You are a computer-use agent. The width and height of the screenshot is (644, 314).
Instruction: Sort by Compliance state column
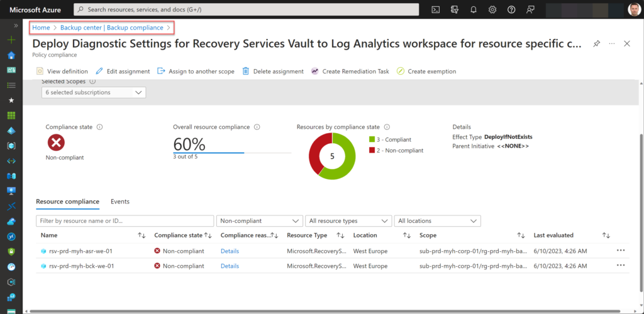pyautogui.click(x=208, y=235)
